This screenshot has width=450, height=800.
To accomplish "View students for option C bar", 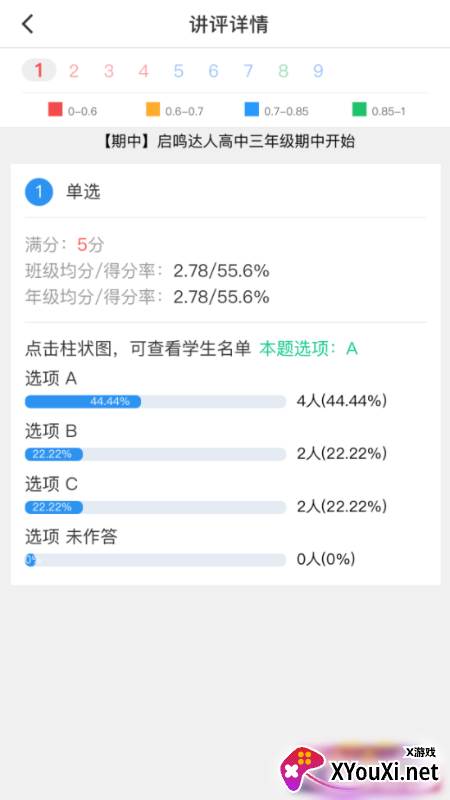I will click(155, 507).
